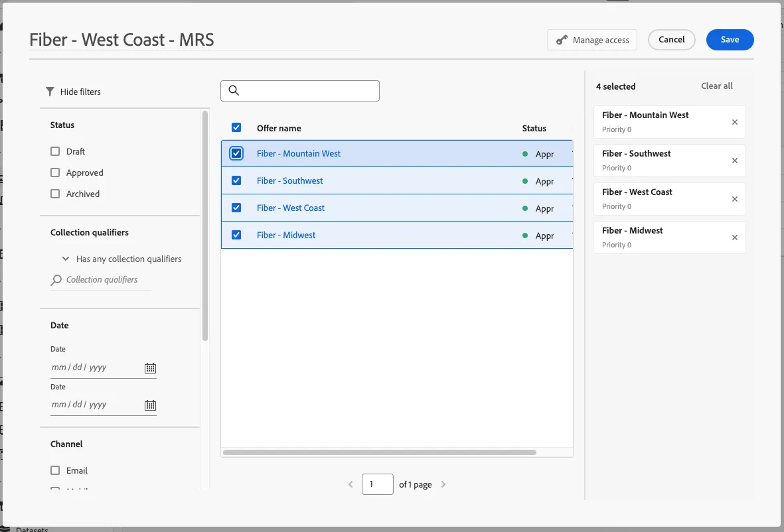Open calendar picker for first Date field
Screen dimensions: 784x532
150,368
